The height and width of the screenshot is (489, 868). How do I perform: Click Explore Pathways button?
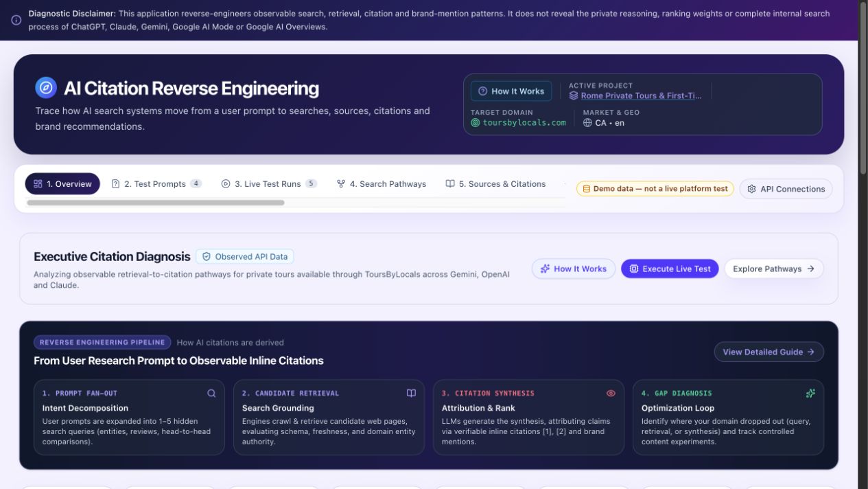(x=774, y=269)
